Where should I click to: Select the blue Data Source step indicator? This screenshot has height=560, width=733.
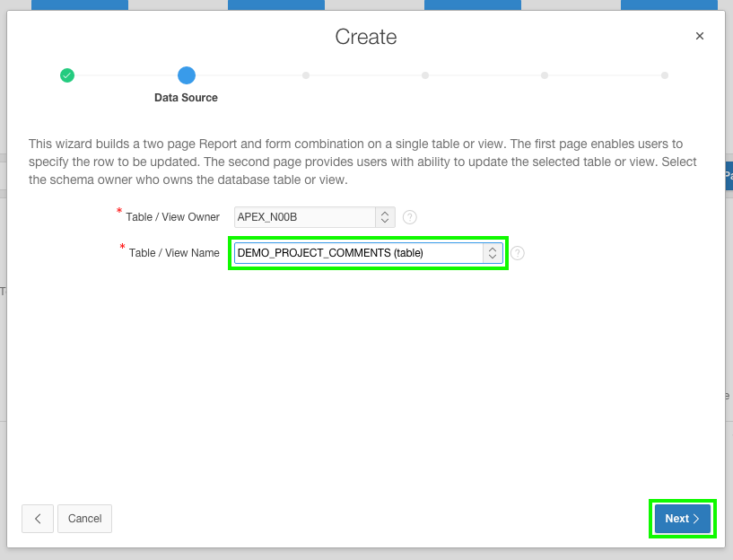point(186,75)
